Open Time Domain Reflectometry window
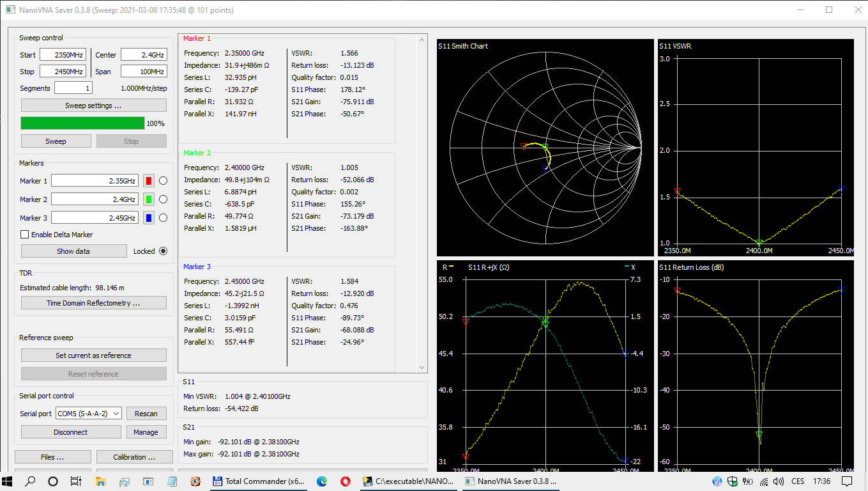The height and width of the screenshot is (491, 868). [x=93, y=303]
